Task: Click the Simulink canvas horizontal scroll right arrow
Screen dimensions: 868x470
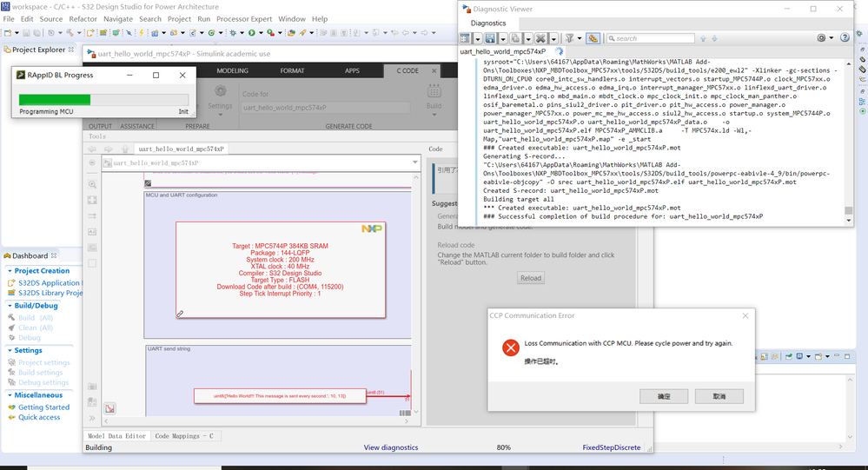Action: tap(407, 421)
